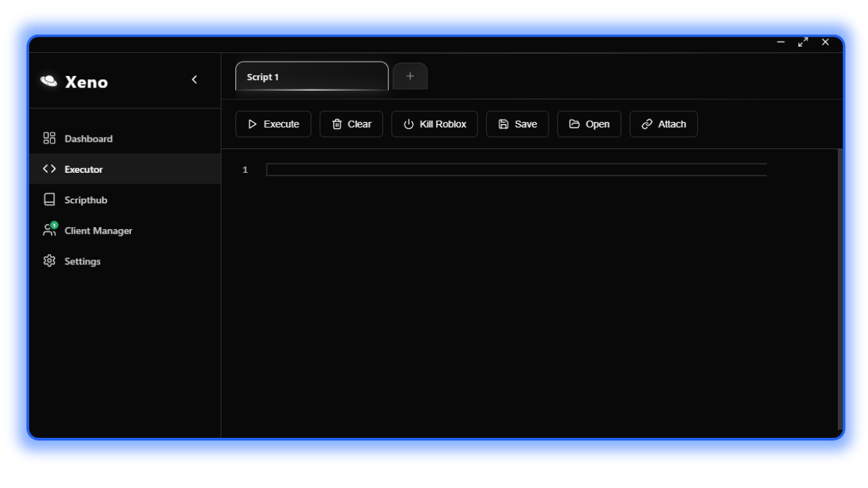Viewport: 868px width, 488px height.
Task: Click the Scripthub book icon
Action: [50, 199]
